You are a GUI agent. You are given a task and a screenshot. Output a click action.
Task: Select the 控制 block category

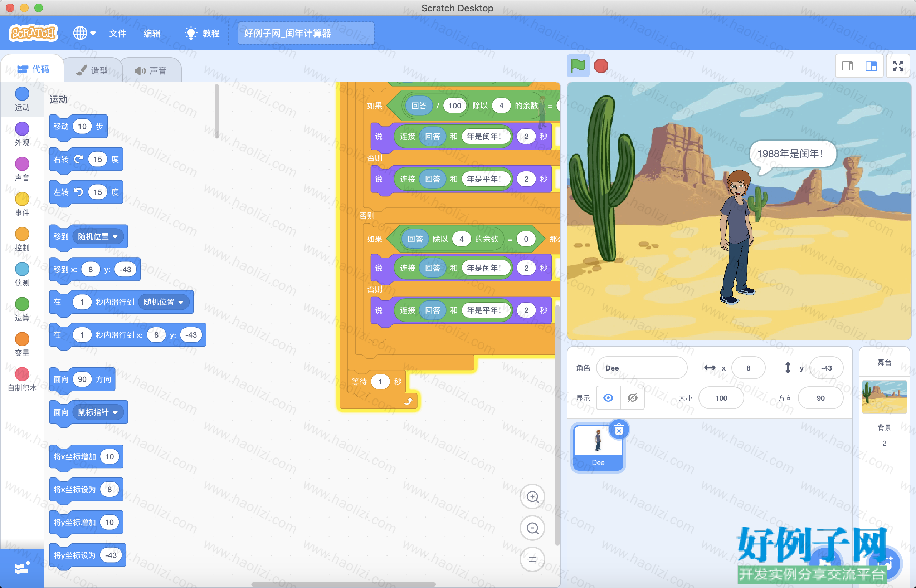(22, 239)
